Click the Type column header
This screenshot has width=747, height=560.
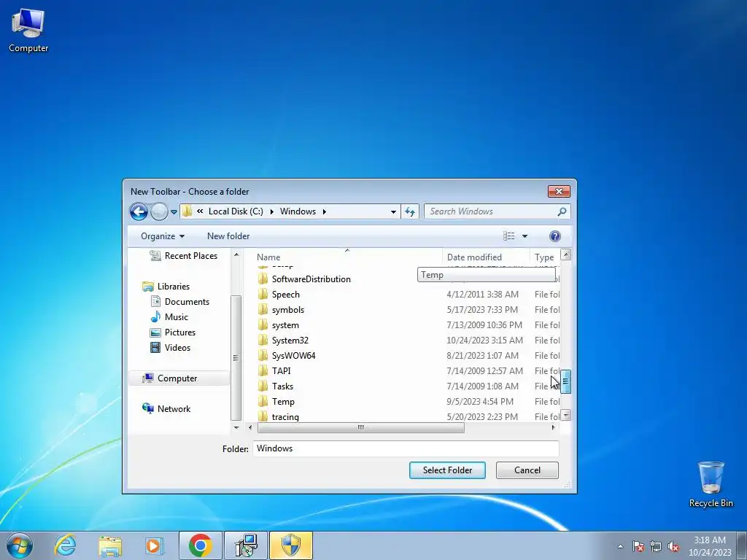pyautogui.click(x=544, y=257)
